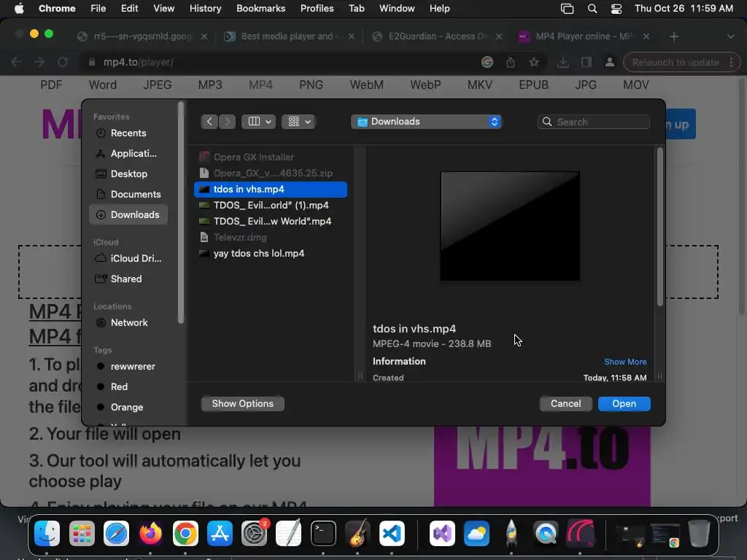Click the Open button
747x560 pixels.
(x=624, y=404)
